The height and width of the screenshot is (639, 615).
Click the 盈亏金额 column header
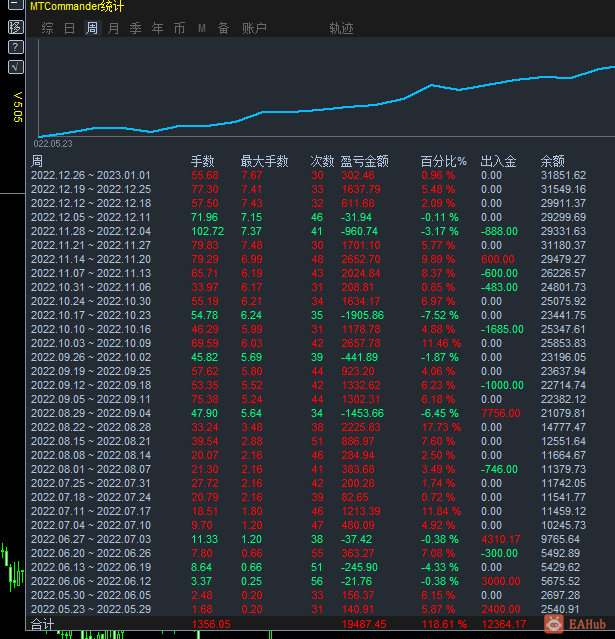[x=365, y=161]
